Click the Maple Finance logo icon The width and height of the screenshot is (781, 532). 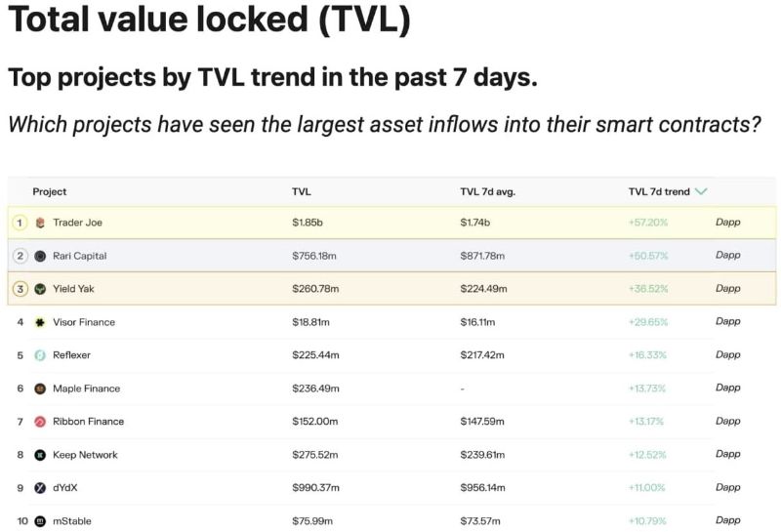pyautogui.click(x=40, y=389)
